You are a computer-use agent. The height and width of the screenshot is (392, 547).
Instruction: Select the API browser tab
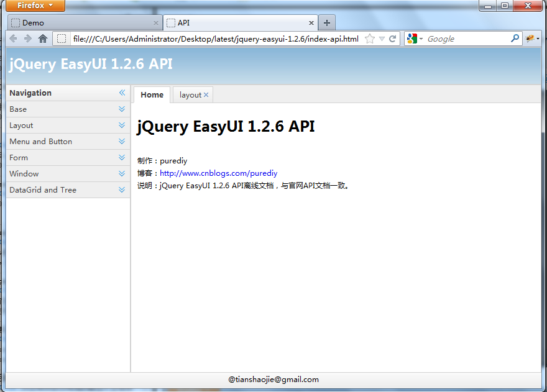point(241,23)
